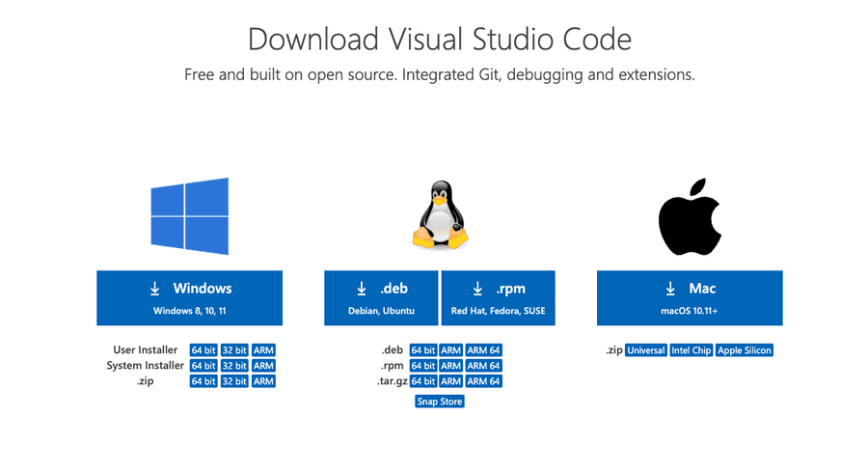Click the Windows logo icon
The image size is (868, 473).
189,216
